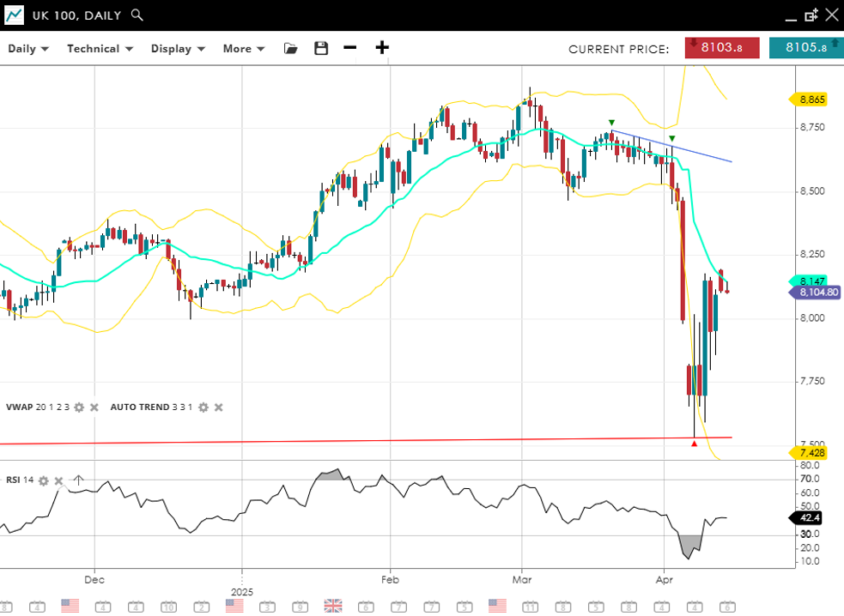
Task: Expand the Display dropdown
Action: [x=178, y=49]
